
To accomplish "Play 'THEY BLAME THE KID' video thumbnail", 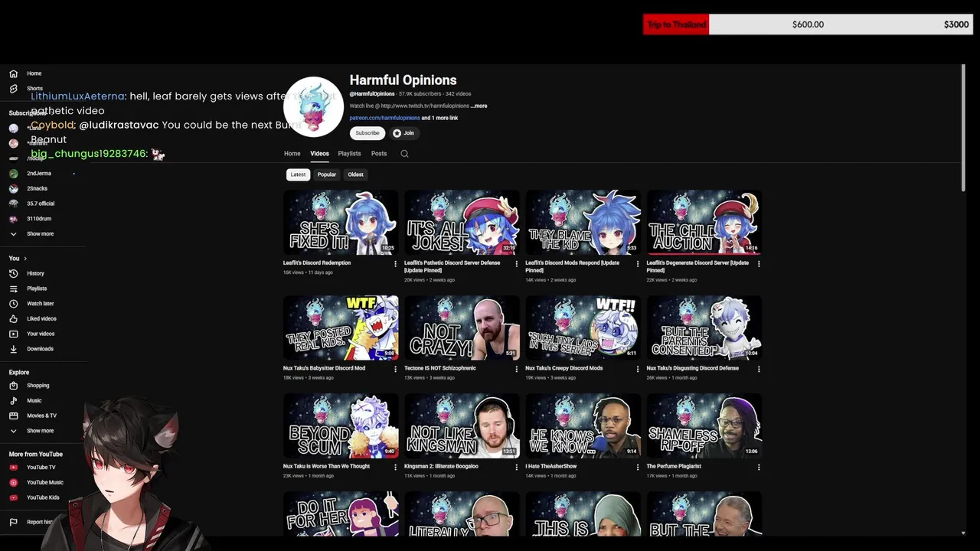I will pos(583,222).
